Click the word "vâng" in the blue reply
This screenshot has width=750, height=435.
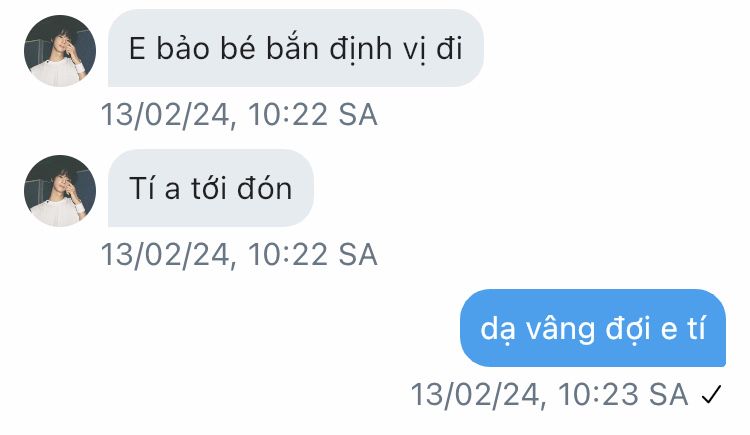[x=561, y=330]
